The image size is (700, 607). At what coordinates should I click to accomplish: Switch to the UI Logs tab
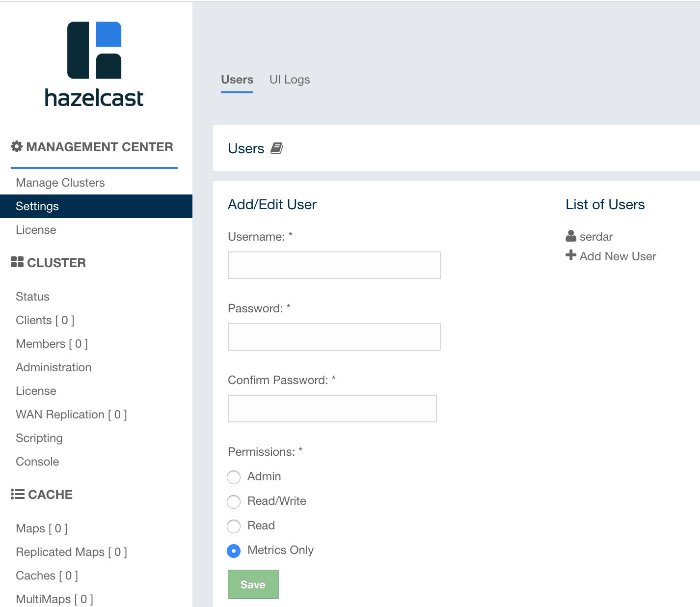point(290,80)
